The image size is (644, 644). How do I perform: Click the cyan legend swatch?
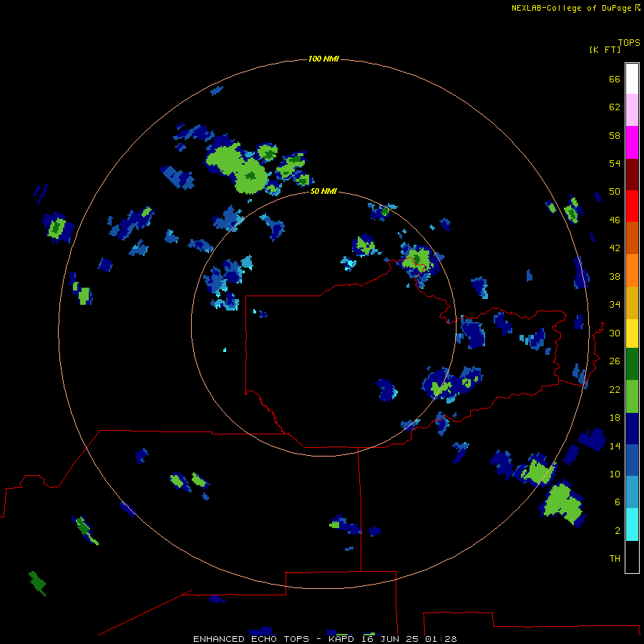coord(632,525)
